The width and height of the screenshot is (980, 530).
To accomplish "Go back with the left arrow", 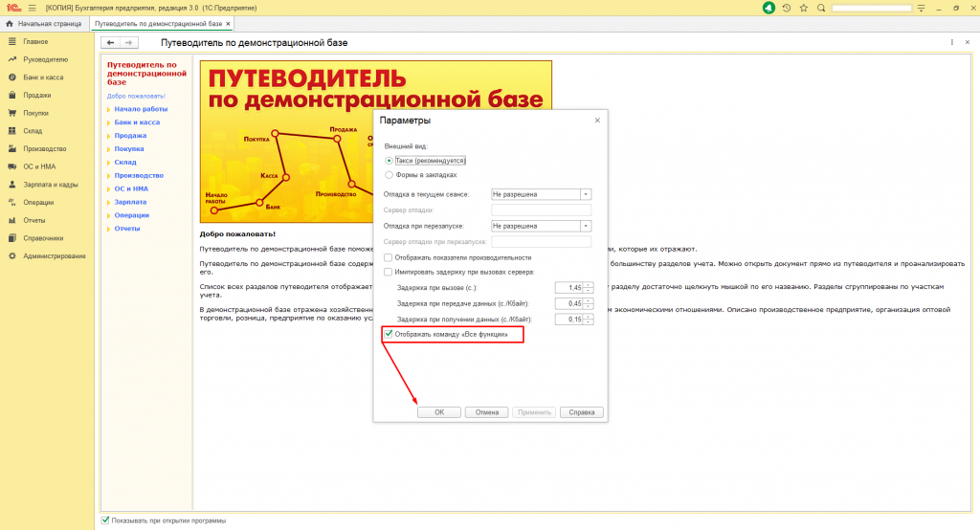I will pos(111,42).
